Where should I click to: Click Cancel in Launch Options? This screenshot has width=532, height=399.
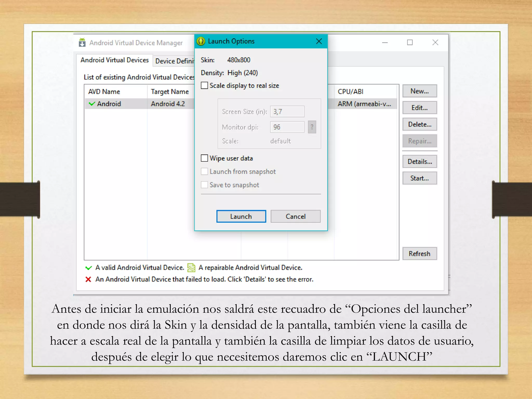(296, 216)
